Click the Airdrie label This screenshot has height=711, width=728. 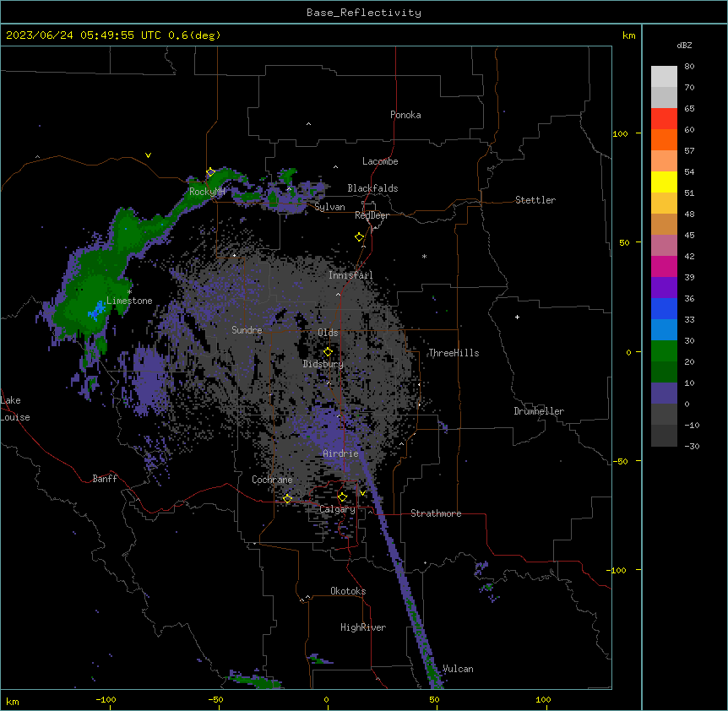coord(341,453)
